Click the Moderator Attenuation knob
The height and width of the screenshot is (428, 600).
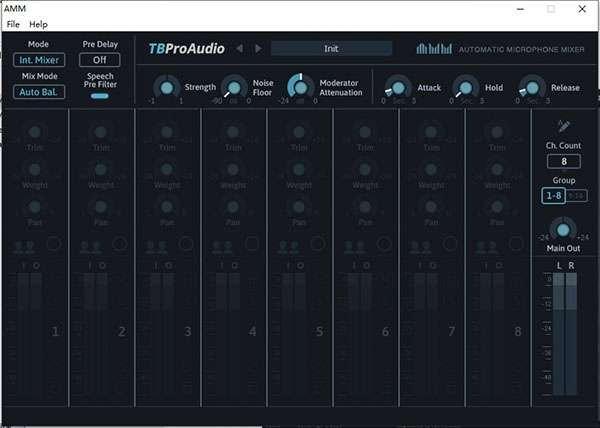[301, 88]
